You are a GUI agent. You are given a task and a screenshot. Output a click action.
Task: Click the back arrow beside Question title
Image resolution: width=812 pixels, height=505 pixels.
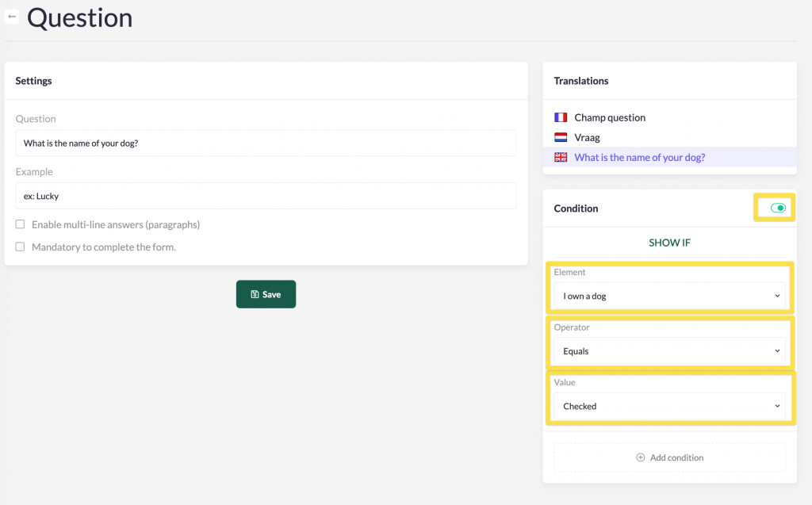coord(12,17)
